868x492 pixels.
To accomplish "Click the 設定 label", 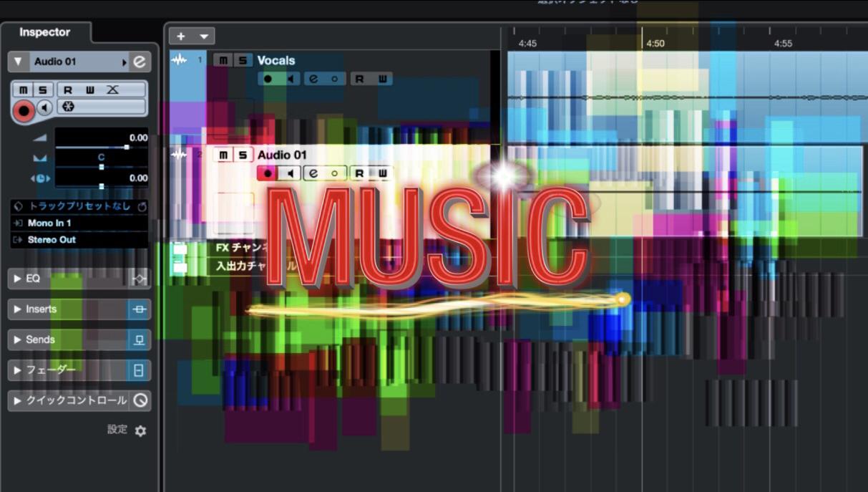I will (117, 430).
